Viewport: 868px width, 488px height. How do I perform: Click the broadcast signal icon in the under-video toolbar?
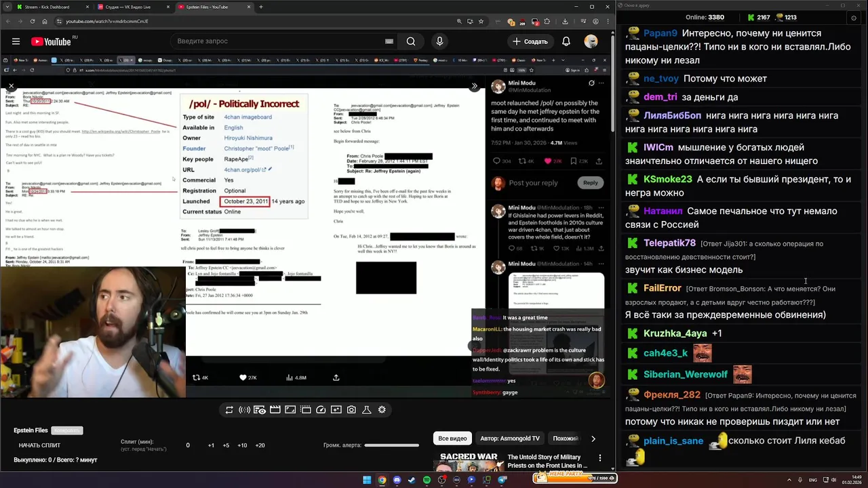point(244,410)
